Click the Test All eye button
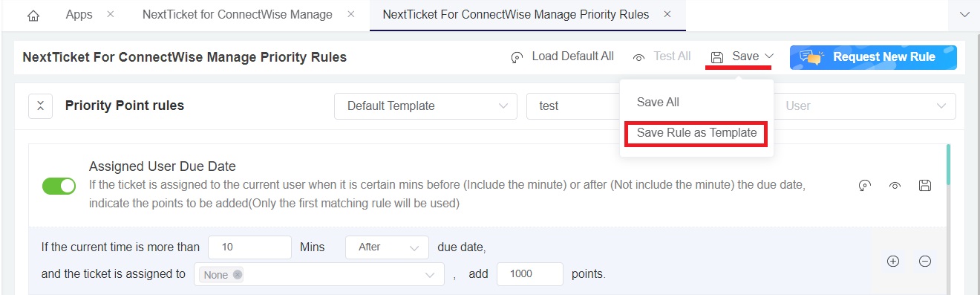Image resolution: width=980 pixels, height=295 pixels. [x=661, y=56]
